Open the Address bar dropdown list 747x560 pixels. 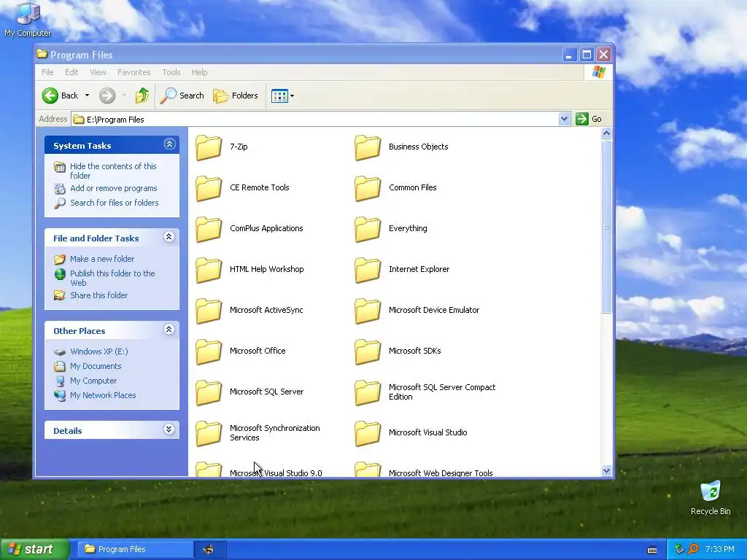click(x=564, y=119)
